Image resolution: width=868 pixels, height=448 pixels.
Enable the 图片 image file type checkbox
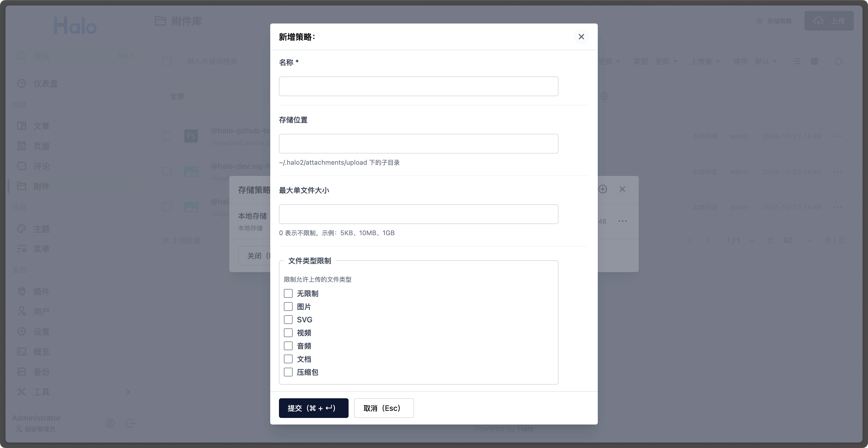pyautogui.click(x=288, y=306)
